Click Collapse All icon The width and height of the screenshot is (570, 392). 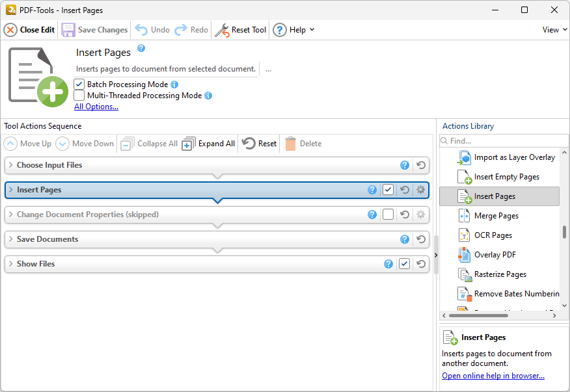tap(128, 144)
